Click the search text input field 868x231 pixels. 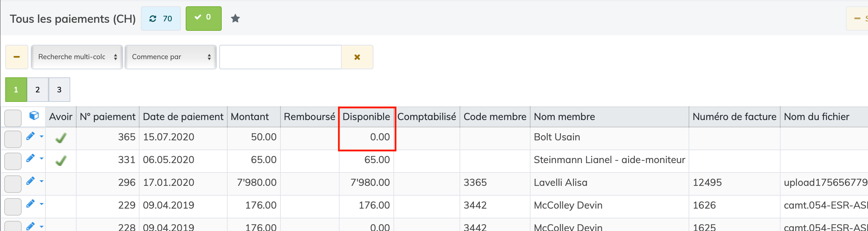click(280, 57)
